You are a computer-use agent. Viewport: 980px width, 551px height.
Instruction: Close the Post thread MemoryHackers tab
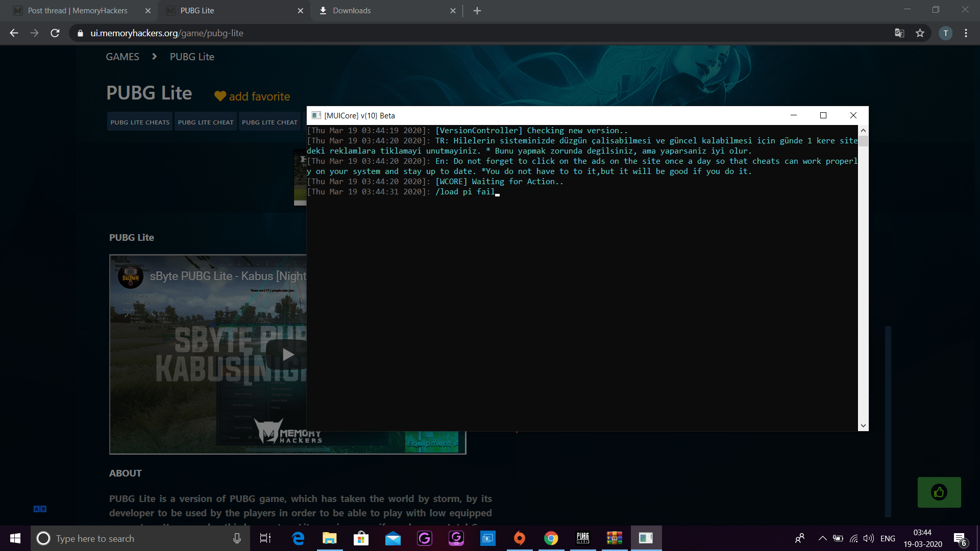(x=148, y=11)
